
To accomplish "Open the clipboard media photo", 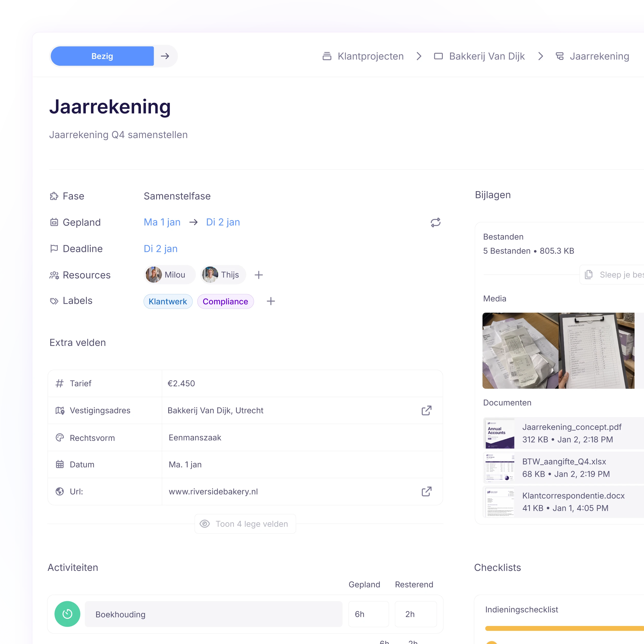I will (x=597, y=351).
